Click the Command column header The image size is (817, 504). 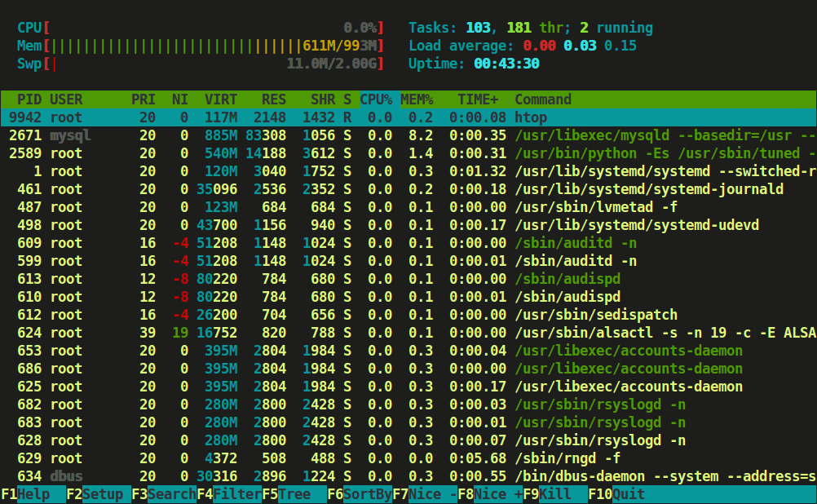point(543,99)
